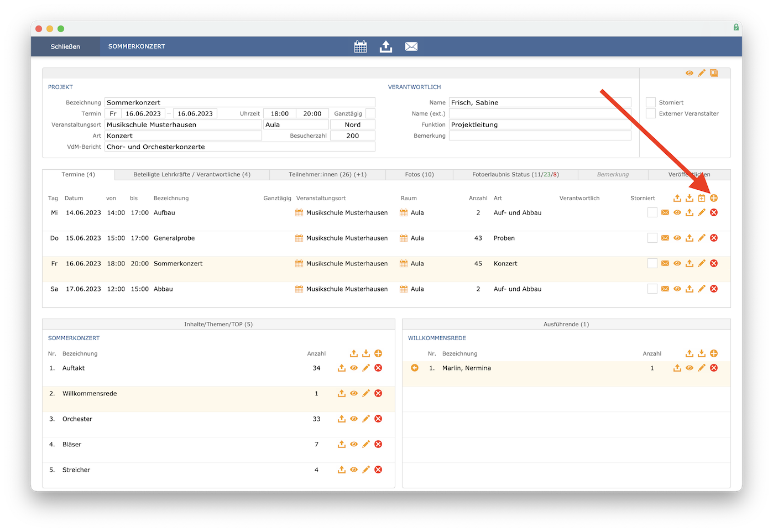Select the Orchester topic row
This screenshot has height=532, width=773.
pos(218,424)
